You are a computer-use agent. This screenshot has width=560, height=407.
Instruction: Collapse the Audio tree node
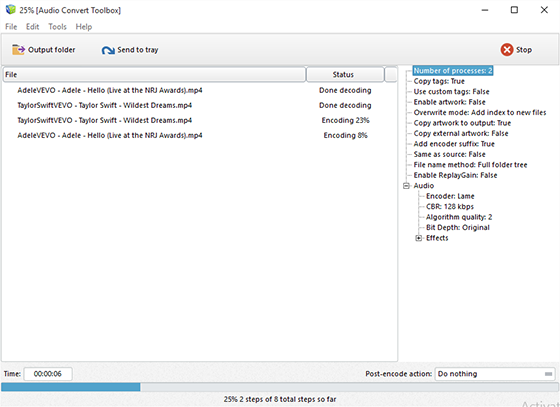tap(406, 186)
